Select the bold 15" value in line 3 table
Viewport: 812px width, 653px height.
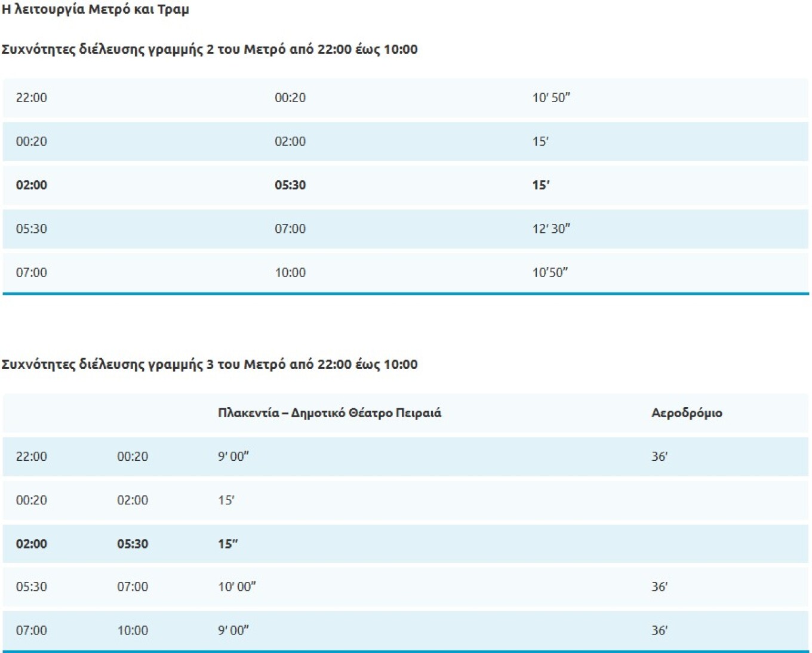point(227,544)
